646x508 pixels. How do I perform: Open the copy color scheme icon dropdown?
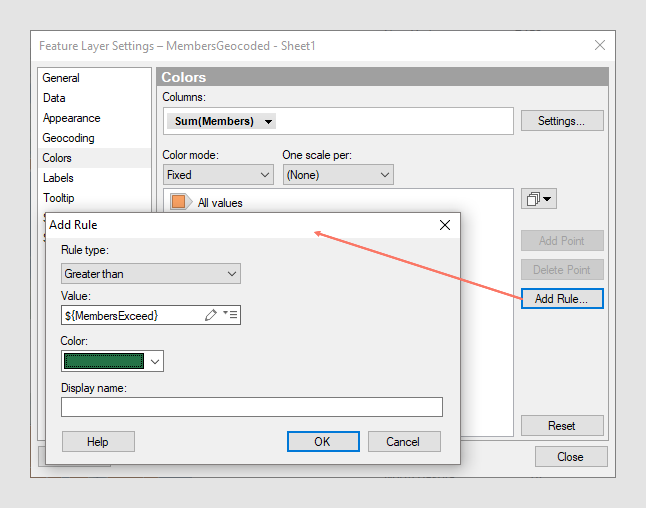click(538, 199)
